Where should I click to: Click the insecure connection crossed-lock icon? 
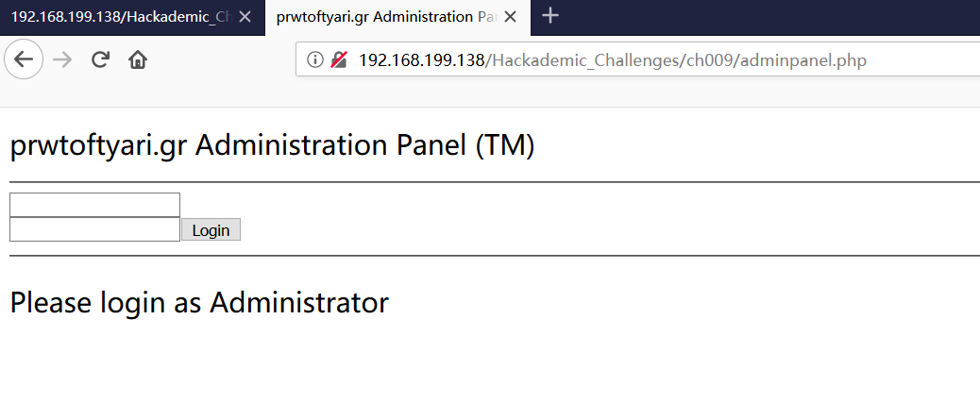pos(339,60)
